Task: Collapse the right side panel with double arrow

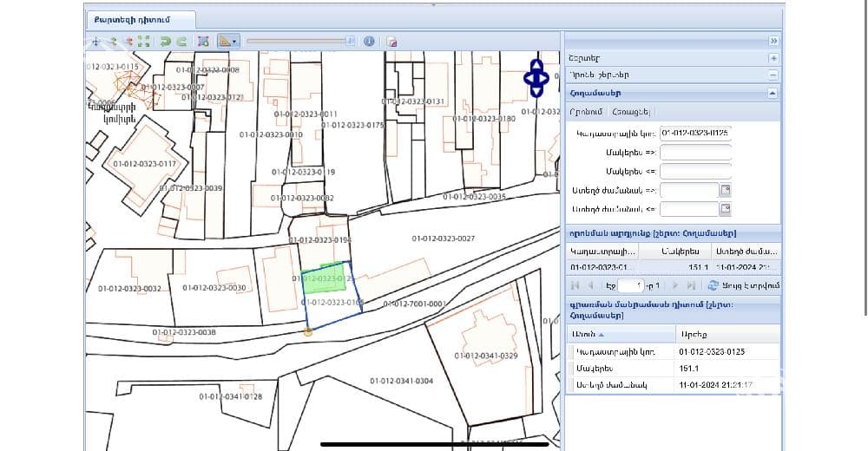Action: (773, 41)
